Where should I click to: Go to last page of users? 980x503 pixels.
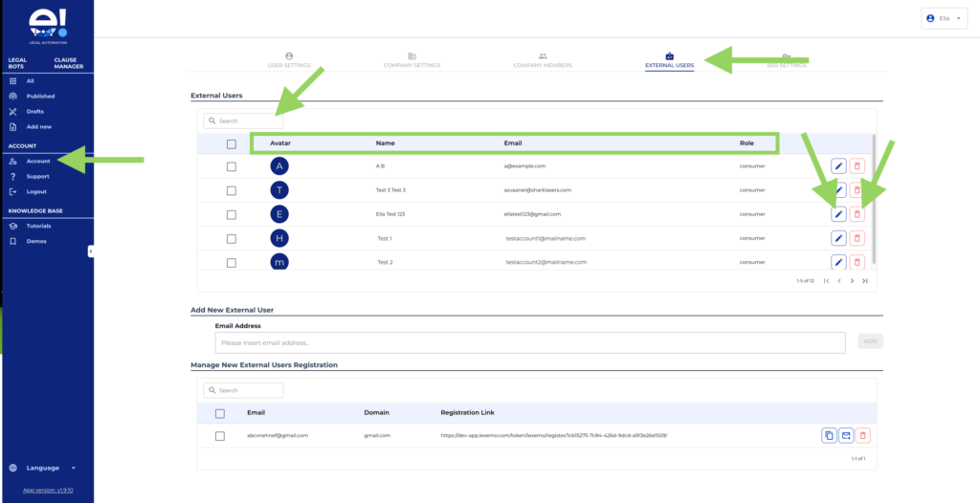(x=865, y=281)
